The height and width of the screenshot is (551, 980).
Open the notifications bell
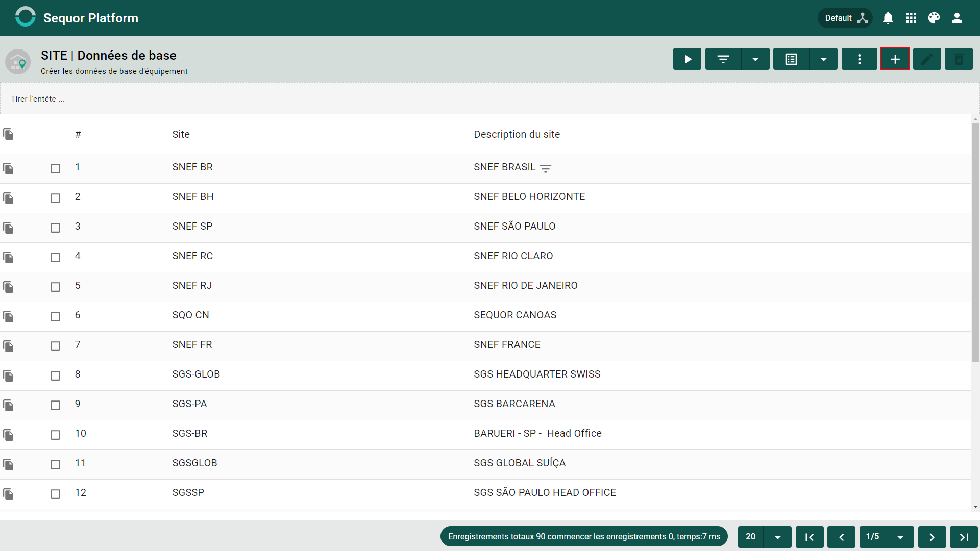(x=888, y=18)
